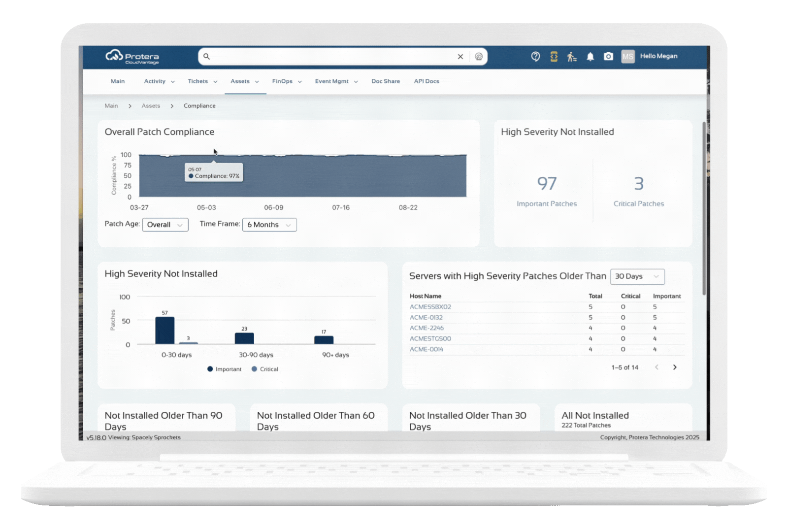Open host ACMESSBX02 link

pos(430,307)
